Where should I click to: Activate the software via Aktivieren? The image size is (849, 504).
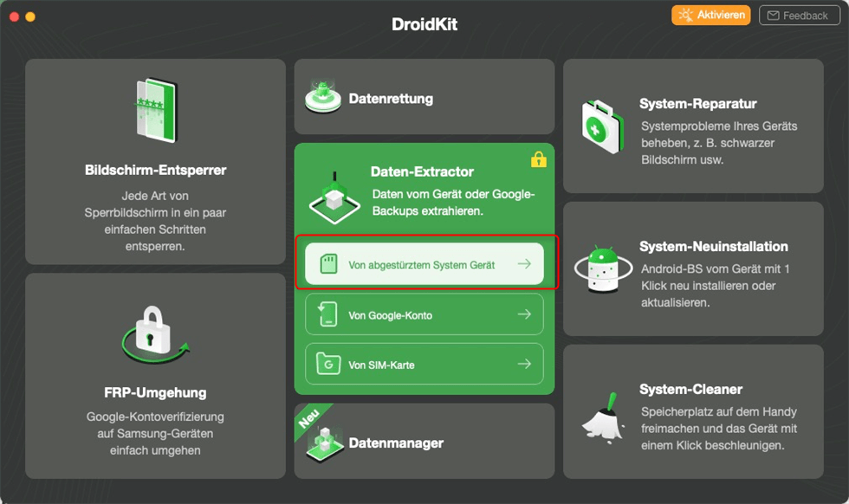pyautogui.click(x=711, y=16)
